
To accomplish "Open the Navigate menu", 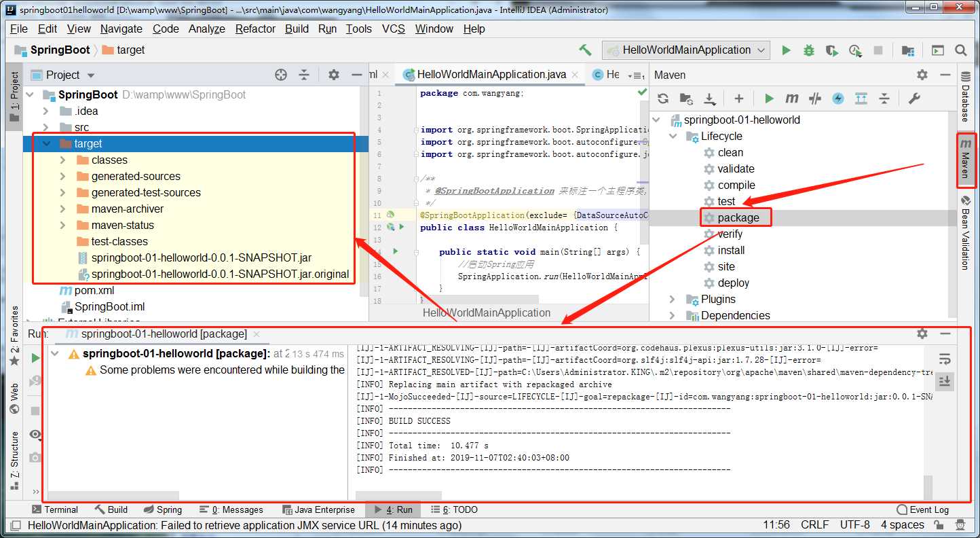I will tap(121, 29).
